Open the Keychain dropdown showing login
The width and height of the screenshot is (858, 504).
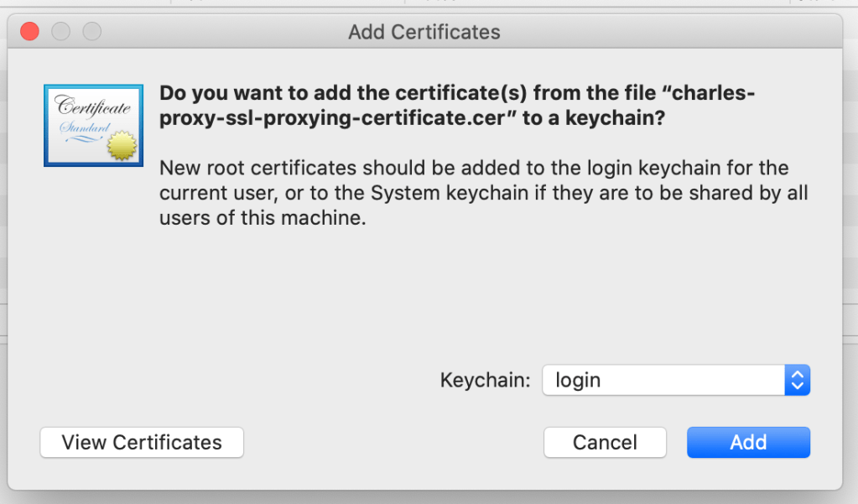(x=675, y=380)
